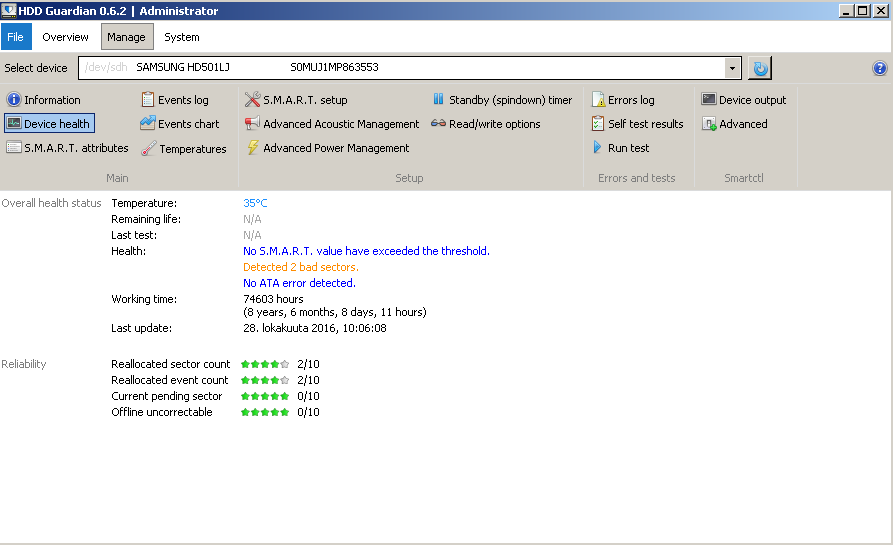Show Self test results
The height and width of the screenshot is (545, 893).
pos(637,124)
